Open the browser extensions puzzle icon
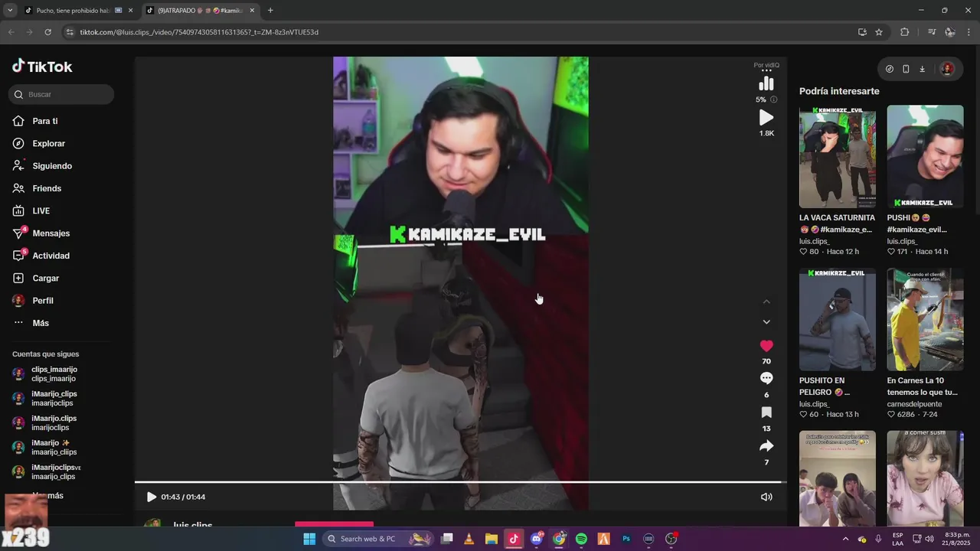The image size is (980, 551). pos(904,32)
